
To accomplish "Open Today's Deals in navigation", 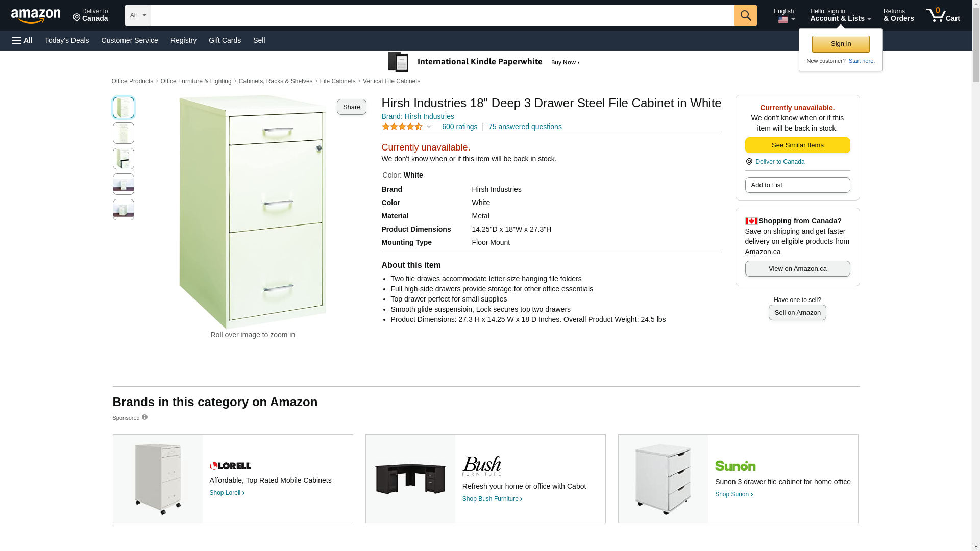I will click(x=67, y=40).
